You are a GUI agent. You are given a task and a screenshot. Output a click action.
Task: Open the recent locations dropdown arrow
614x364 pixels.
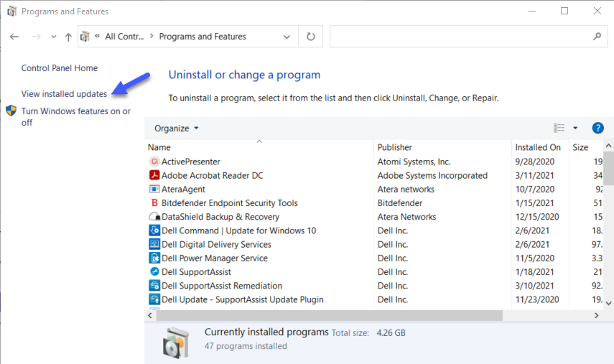click(52, 37)
